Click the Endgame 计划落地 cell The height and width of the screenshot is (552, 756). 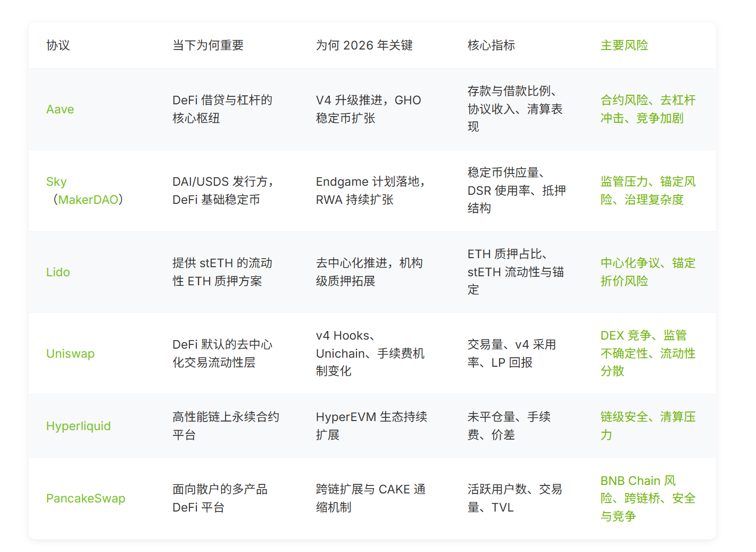(370, 182)
